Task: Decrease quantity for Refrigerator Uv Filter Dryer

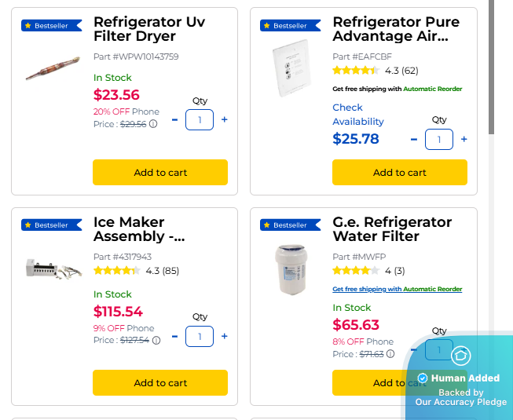Action: [x=174, y=120]
